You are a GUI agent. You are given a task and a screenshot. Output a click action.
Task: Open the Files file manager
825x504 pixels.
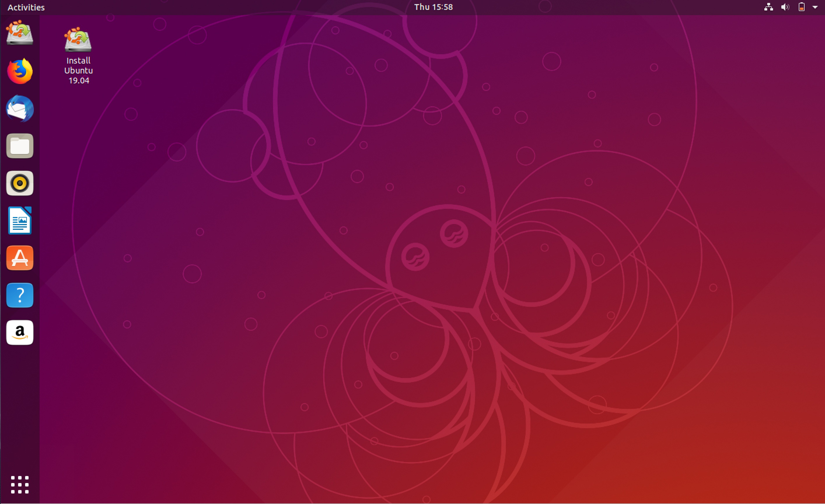[x=20, y=146]
